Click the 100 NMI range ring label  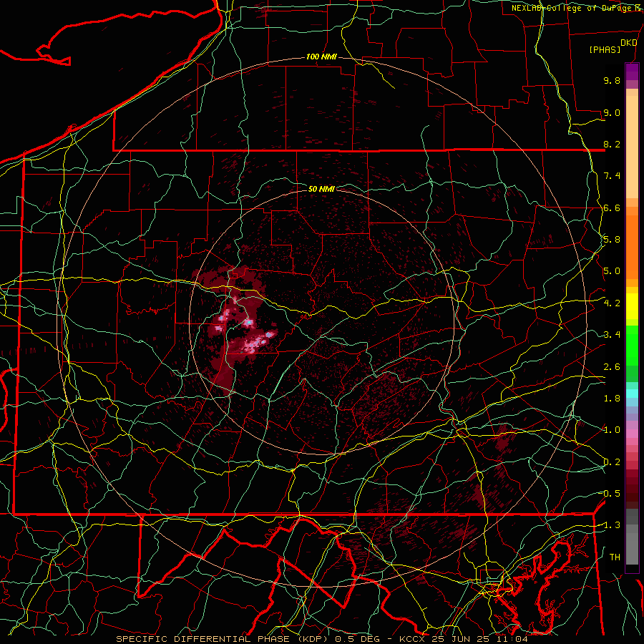(x=321, y=57)
